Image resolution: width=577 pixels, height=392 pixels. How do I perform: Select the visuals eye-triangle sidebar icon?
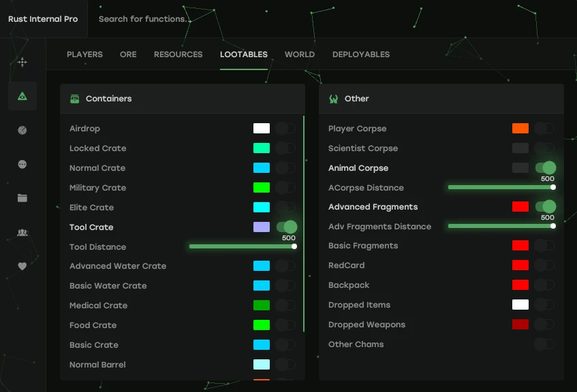point(22,97)
